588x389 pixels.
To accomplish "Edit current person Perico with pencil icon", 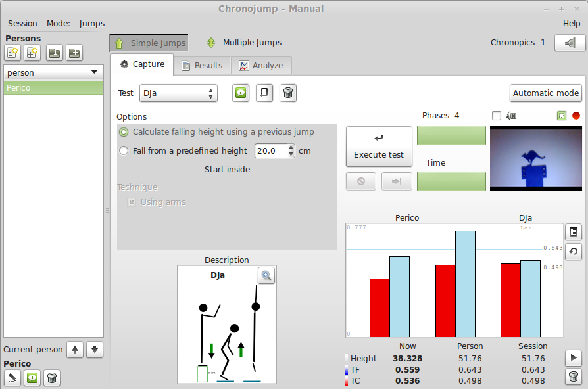I will click(12, 377).
